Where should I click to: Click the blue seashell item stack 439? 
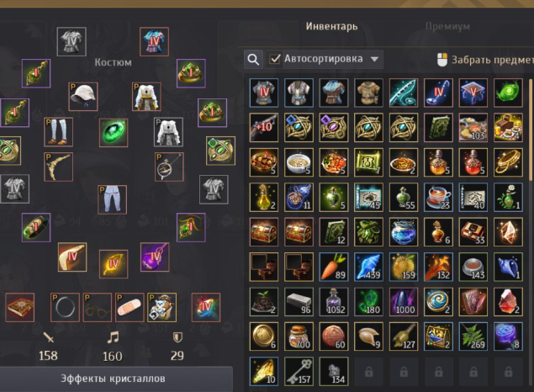pos(369,267)
